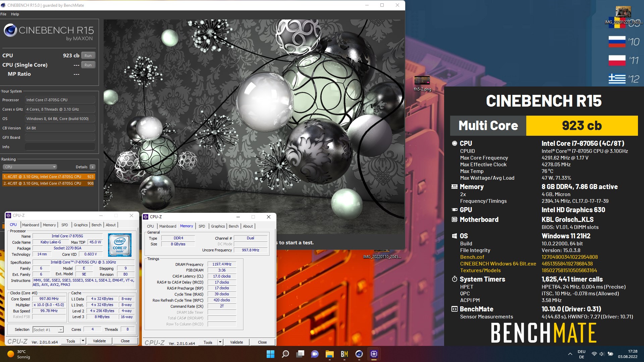Click the IMG_20220110_2045 desktop file

click(382, 255)
